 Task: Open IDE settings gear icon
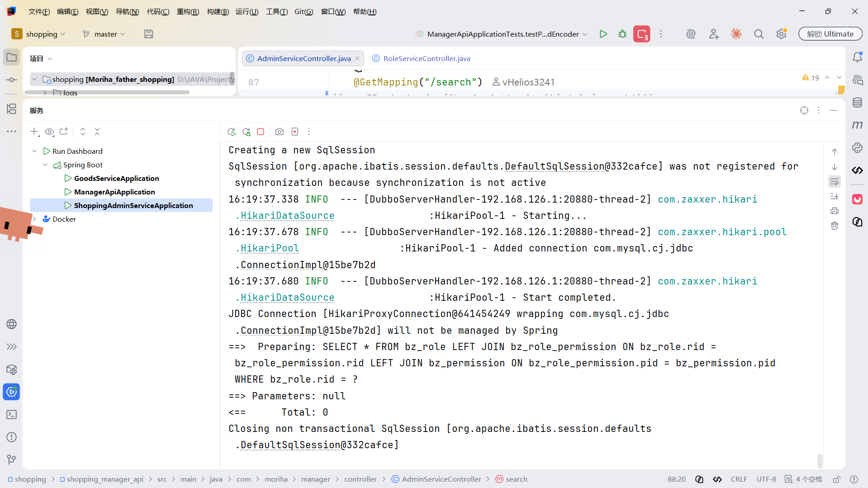(x=781, y=34)
